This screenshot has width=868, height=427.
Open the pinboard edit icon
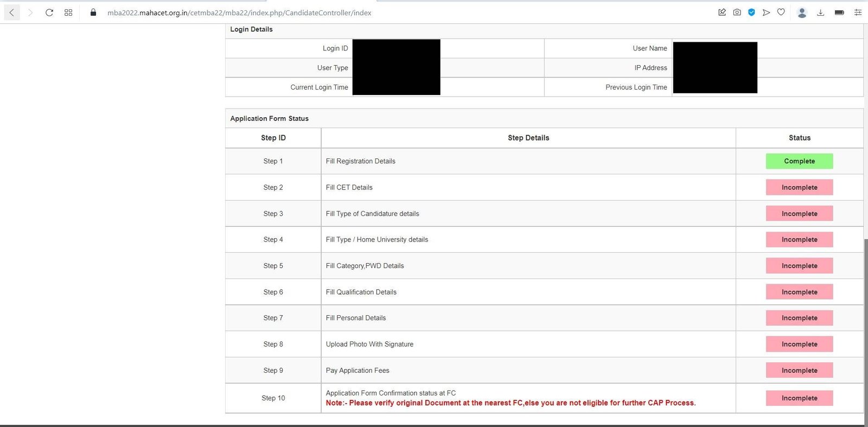(722, 12)
